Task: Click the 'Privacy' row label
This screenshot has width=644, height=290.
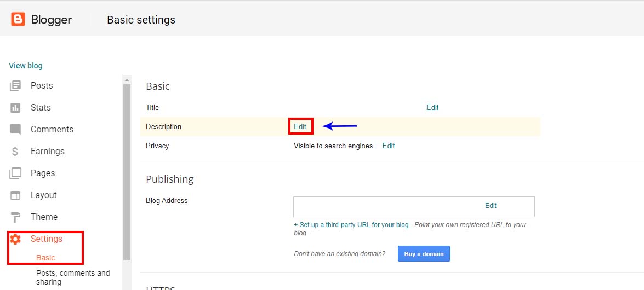Action: [157, 146]
